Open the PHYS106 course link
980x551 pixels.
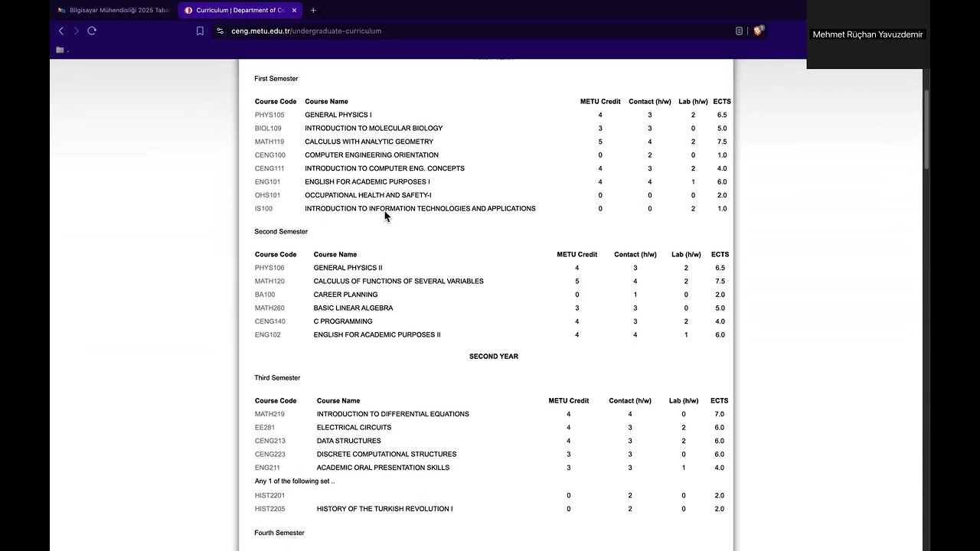point(269,268)
